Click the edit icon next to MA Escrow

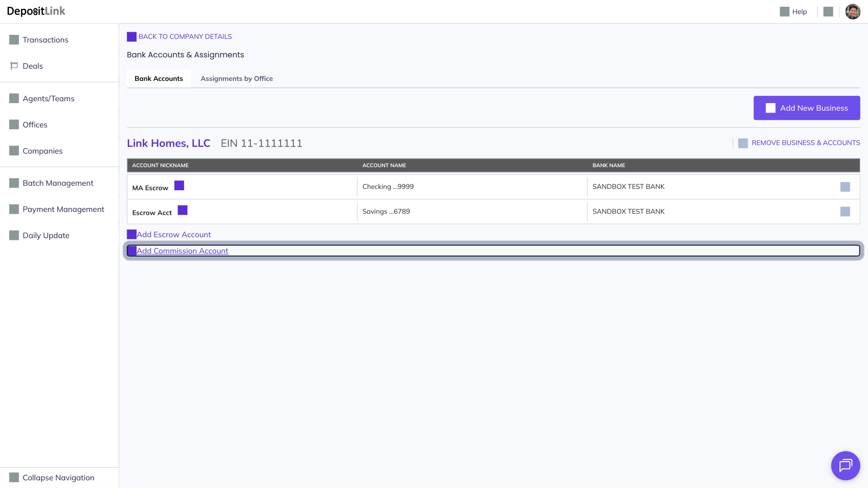pos(179,186)
